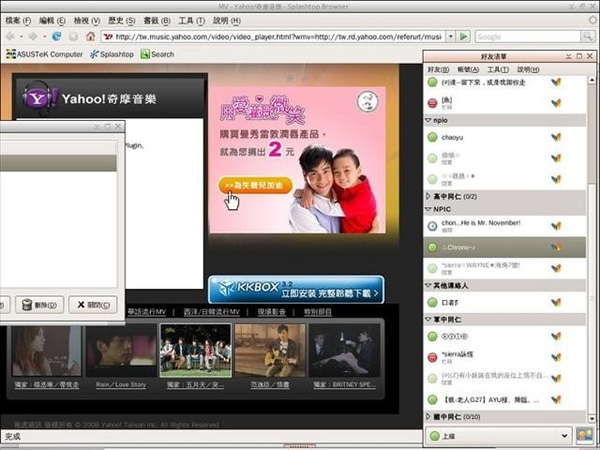The image size is (600, 450).
Task: Focus the URL address field
Action: coord(279,36)
